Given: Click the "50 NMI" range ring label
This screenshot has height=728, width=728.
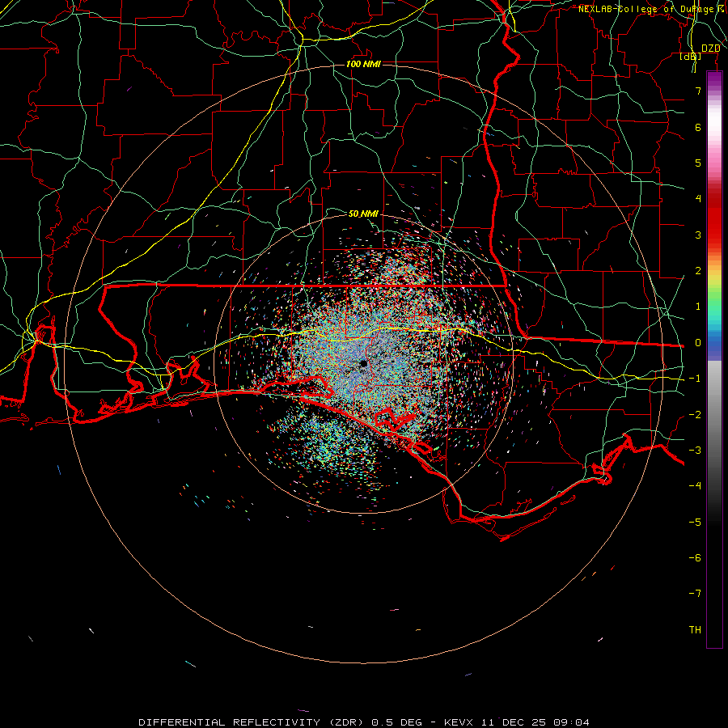Looking at the screenshot, I should (x=363, y=214).
